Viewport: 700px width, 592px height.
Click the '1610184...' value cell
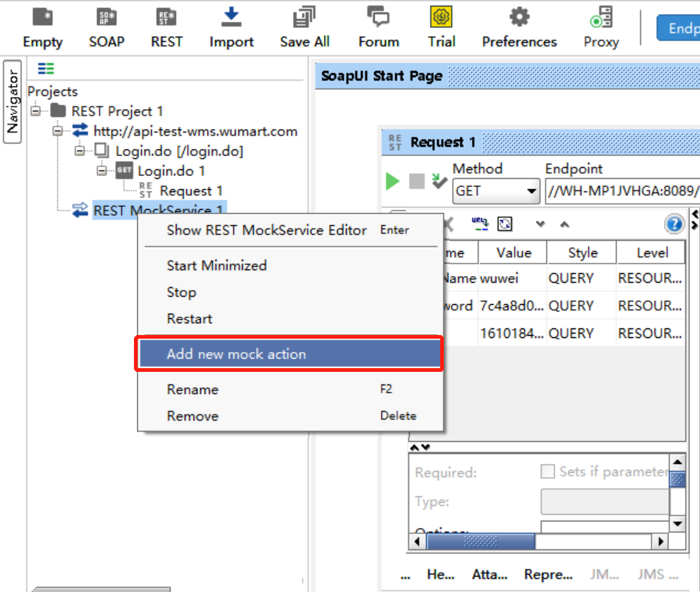pyautogui.click(x=513, y=333)
